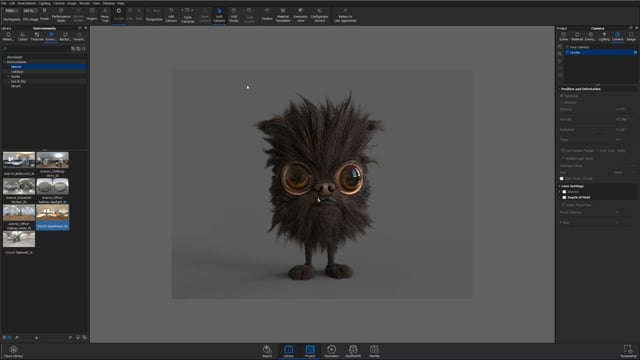Take a Screenshot with the corner button

pos(628,351)
